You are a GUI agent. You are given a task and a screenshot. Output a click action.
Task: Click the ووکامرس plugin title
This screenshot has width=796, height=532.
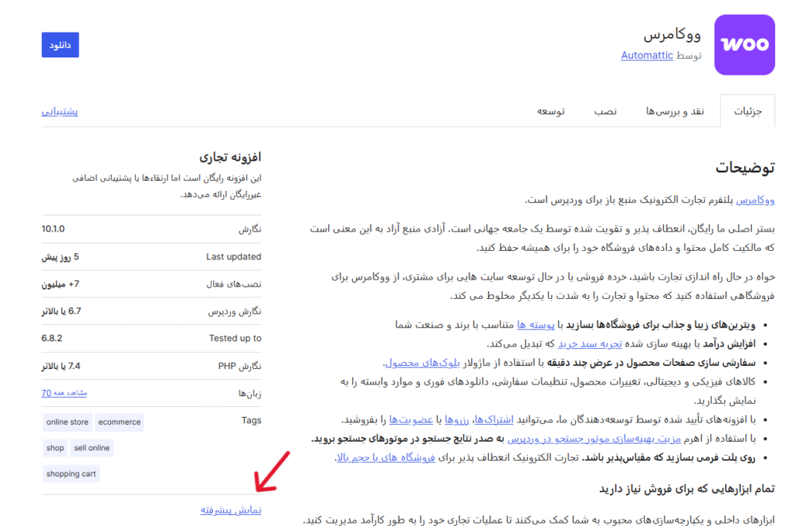coord(672,35)
